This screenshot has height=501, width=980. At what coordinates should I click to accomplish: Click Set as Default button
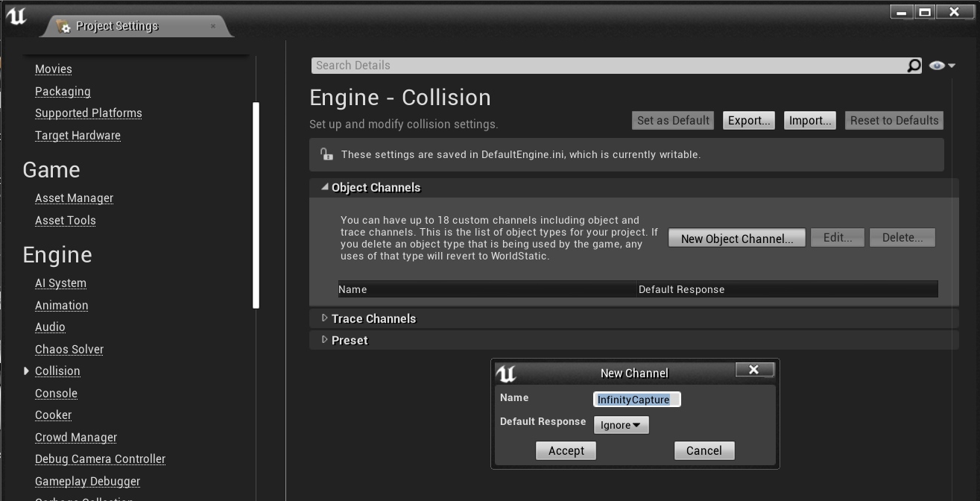(x=674, y=121)
